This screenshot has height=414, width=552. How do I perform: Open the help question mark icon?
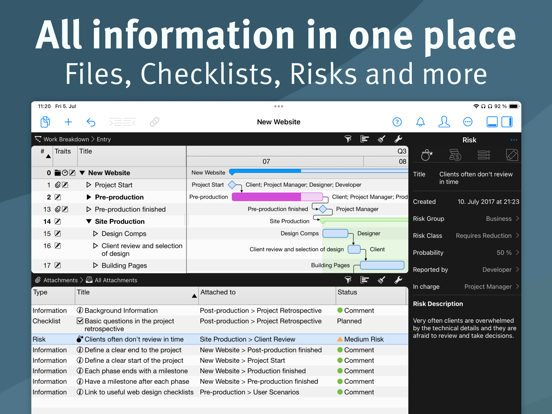(x=397, y=122)
